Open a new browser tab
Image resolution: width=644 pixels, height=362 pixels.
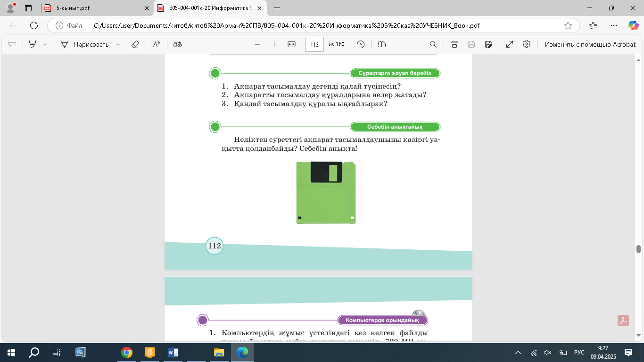pyautogui.click(x=277, y=8)
